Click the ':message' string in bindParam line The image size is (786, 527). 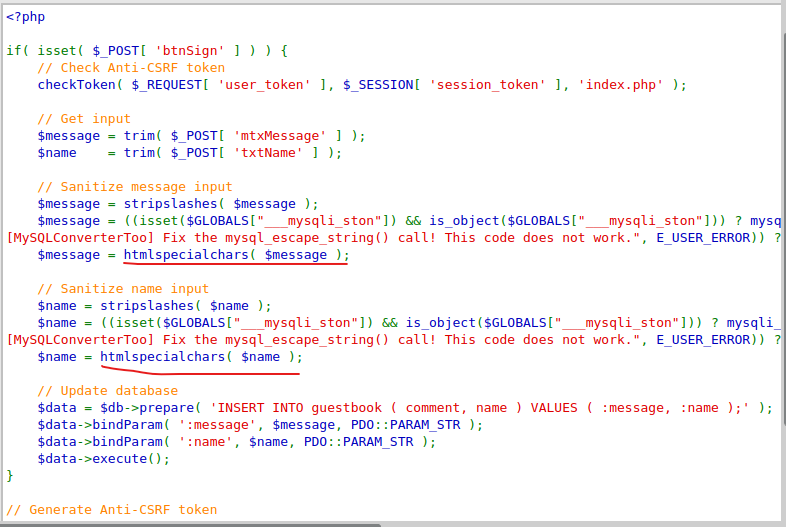217,425
